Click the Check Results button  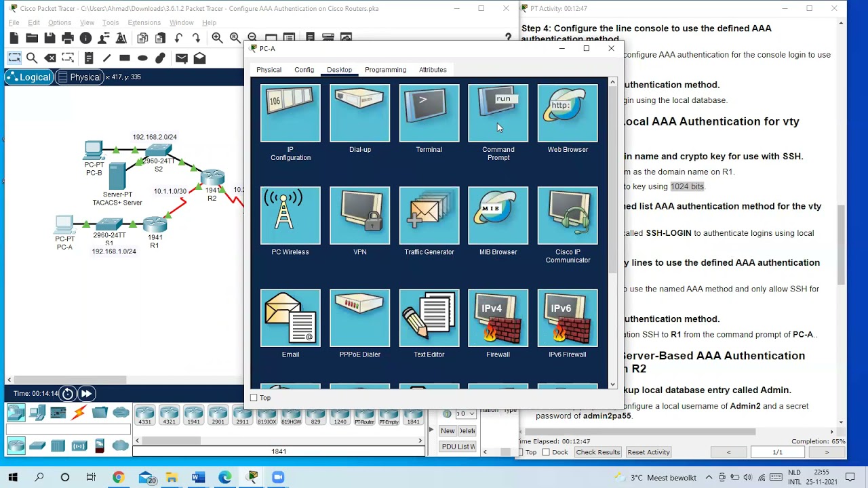tap(598, 452)
